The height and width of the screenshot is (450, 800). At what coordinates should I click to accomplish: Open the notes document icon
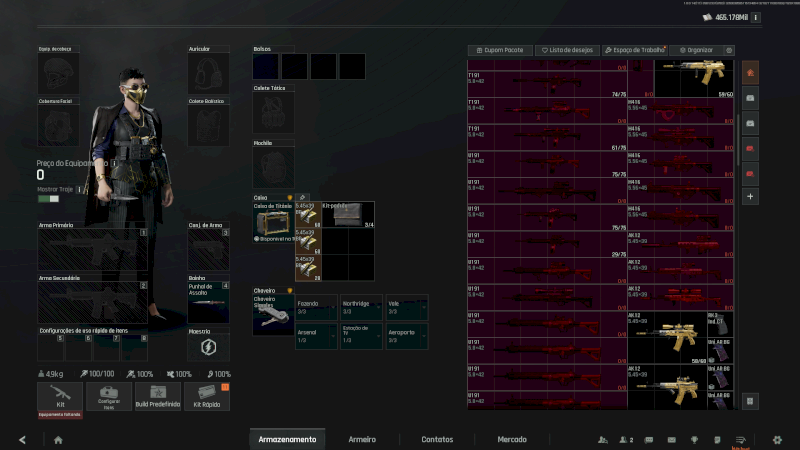[717, 440]
